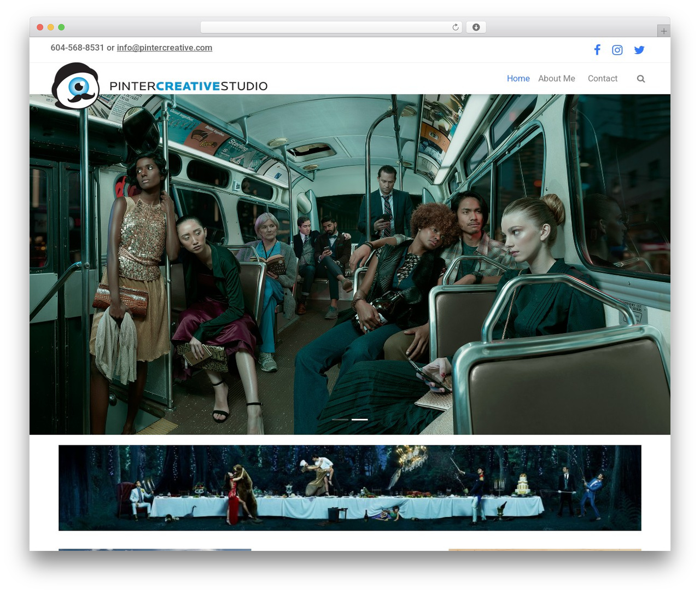Viewport: 700px width, 593px height.
Task: Click the browser reload icon
Action: tap(455, 27)
